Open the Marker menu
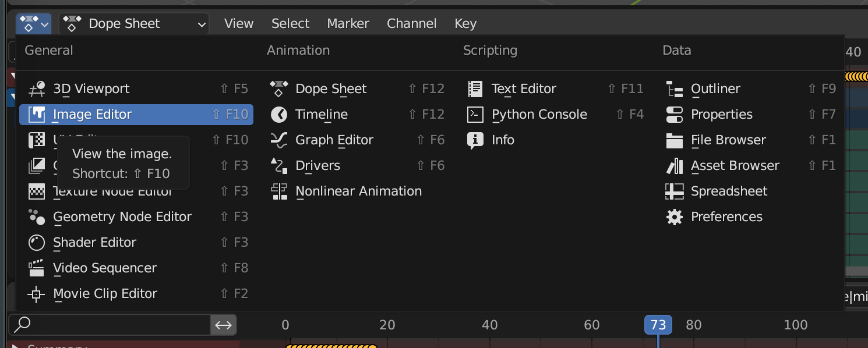The height and width of the screenshot is (348, 868). click(x=348, y=24)
